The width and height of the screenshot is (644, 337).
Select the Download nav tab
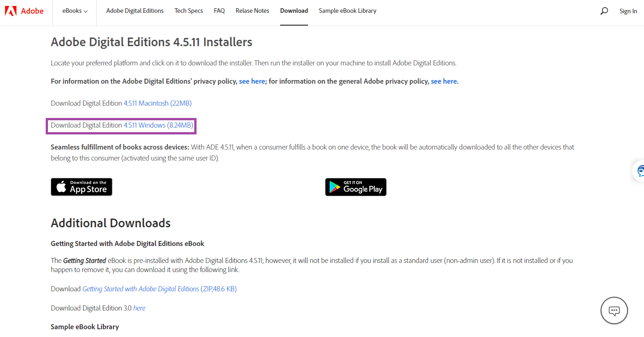294,11
